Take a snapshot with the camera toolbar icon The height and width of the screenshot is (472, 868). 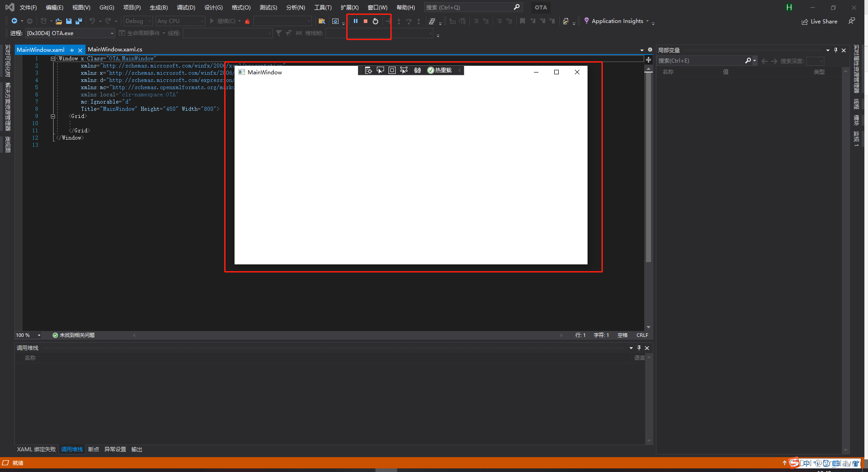tap(335, 21)
